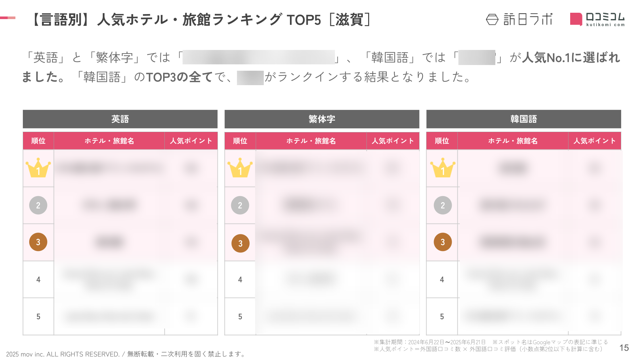Click the gold crown in 英語 table

[x=38, y=168]
